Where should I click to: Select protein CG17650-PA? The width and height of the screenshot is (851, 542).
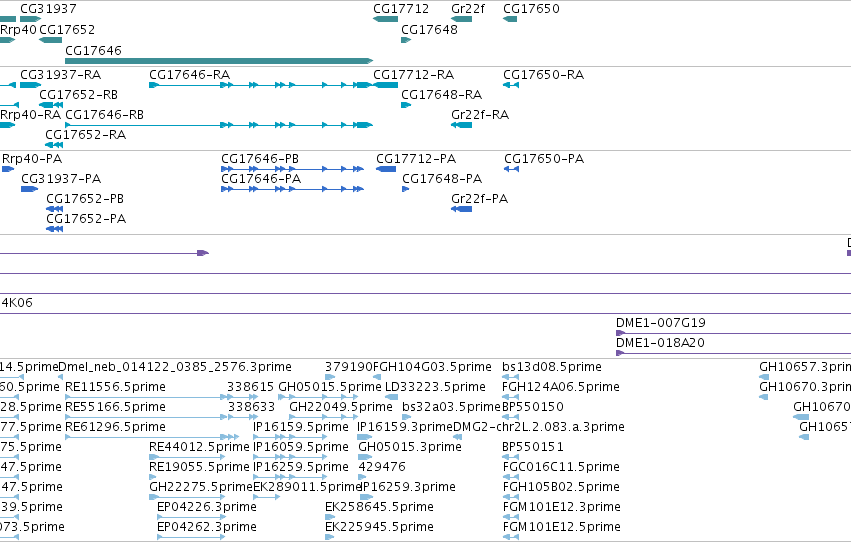[x=511, y=169]
